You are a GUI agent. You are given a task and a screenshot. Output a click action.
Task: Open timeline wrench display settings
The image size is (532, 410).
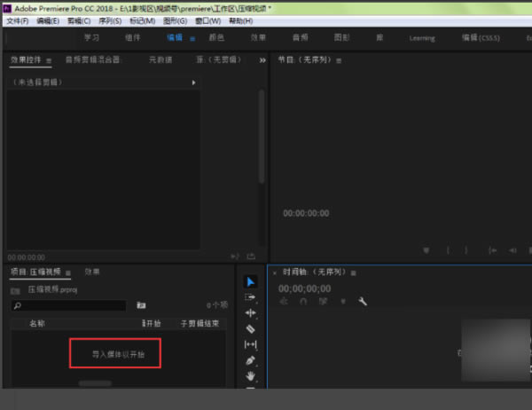363,302
